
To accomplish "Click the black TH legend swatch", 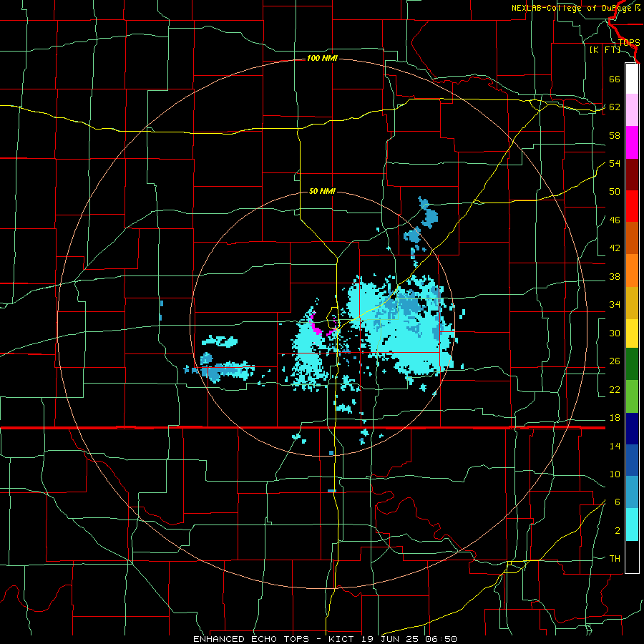I will click(632, 557).
